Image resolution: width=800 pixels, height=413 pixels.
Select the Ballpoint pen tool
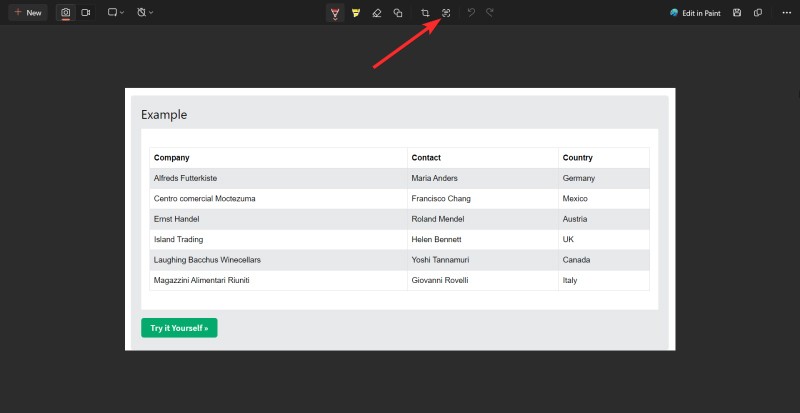click(334, 13)
